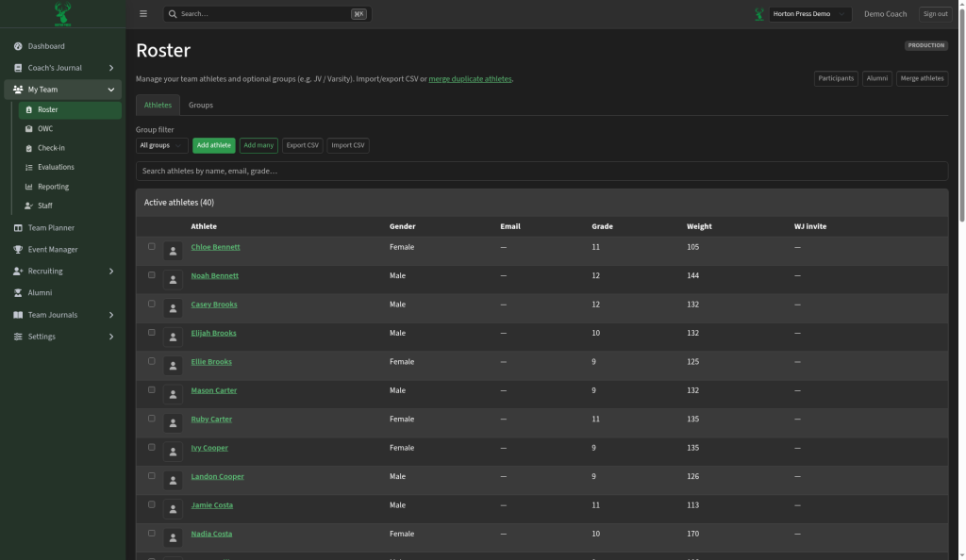Screen dimensions: 966x560
Task: Click the Dashboard gauge icon
Action: [x=18, y=46]
